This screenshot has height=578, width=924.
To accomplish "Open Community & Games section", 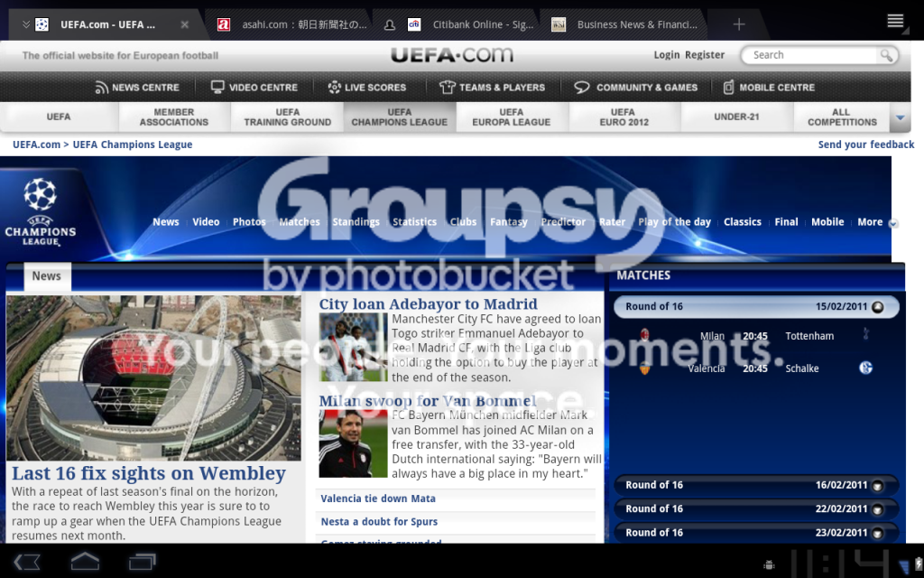I will (x=636, y=88).
